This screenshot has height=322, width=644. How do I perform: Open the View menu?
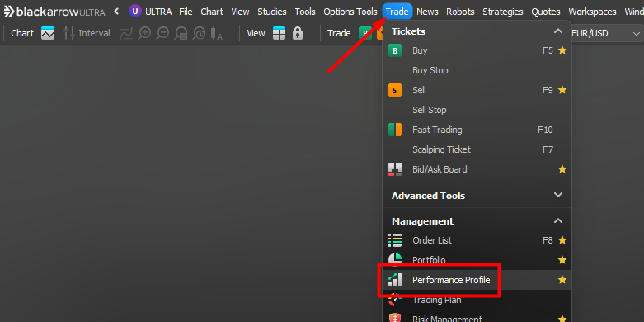point(240,12)
